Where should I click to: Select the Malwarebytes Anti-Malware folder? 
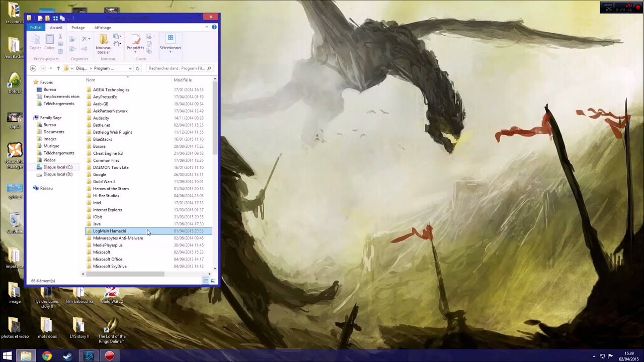pyautogui.click(x=118, y=238)
